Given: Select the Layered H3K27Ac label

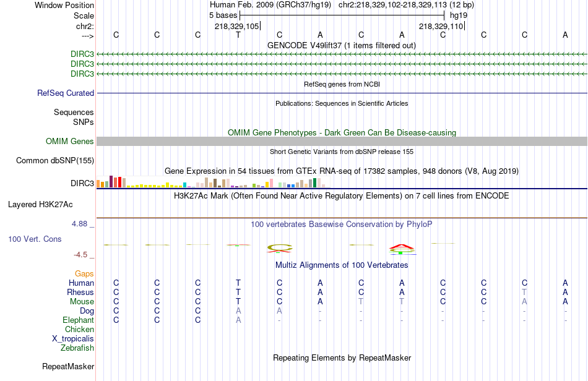Looking at the screenshot, I should pos(40,205).
